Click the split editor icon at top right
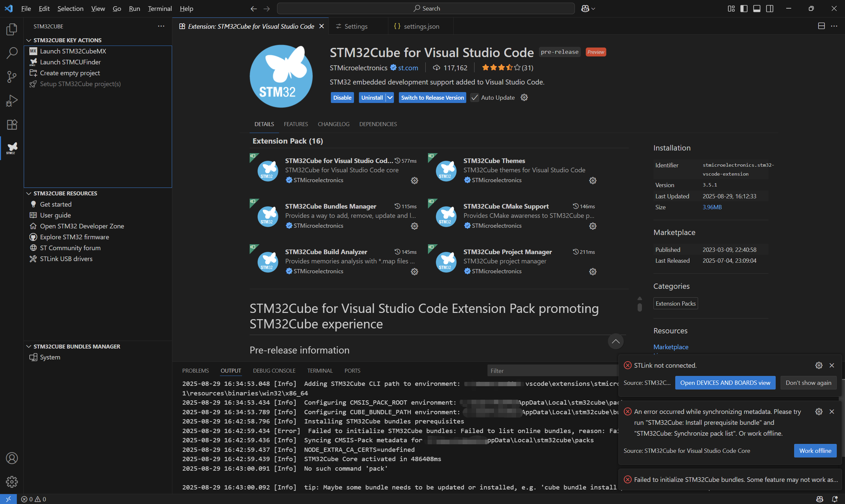The image size is (845, 504). click(x=821, y=26)
